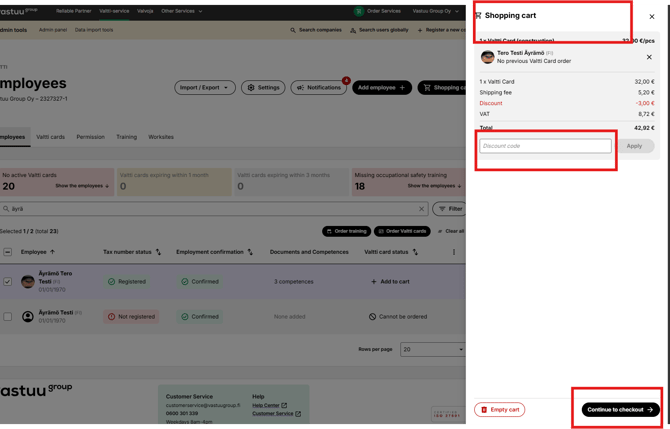Add Äyrämö Tero Testi to cart
The width and height of the screenshot is (670, 429).
pos(390,282)
